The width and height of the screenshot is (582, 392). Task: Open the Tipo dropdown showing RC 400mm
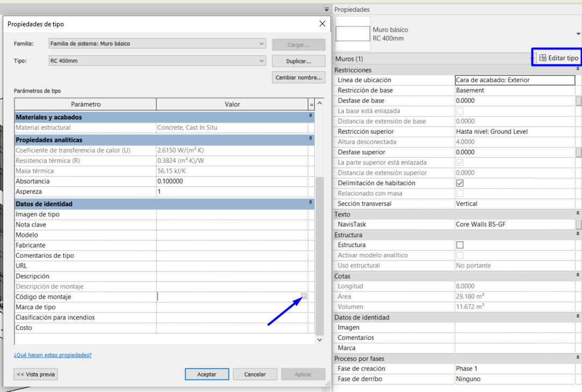157,61
